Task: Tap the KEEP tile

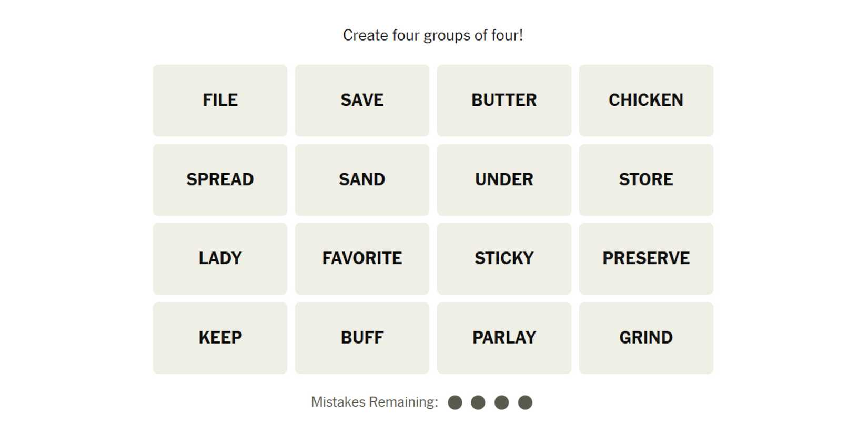Action: point(220,338)
